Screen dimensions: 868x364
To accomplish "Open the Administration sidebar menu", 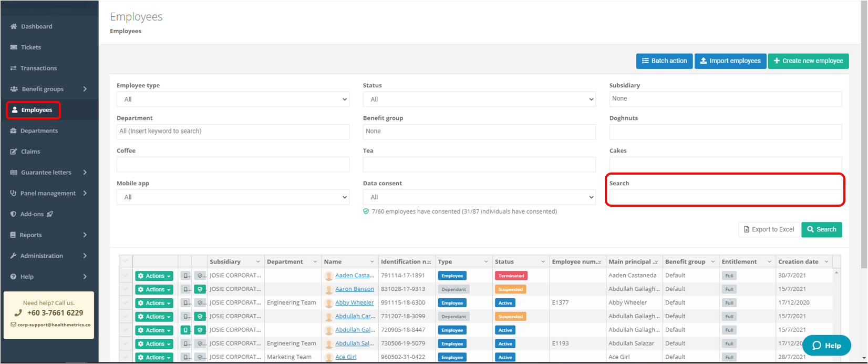I will click(49, 256).
